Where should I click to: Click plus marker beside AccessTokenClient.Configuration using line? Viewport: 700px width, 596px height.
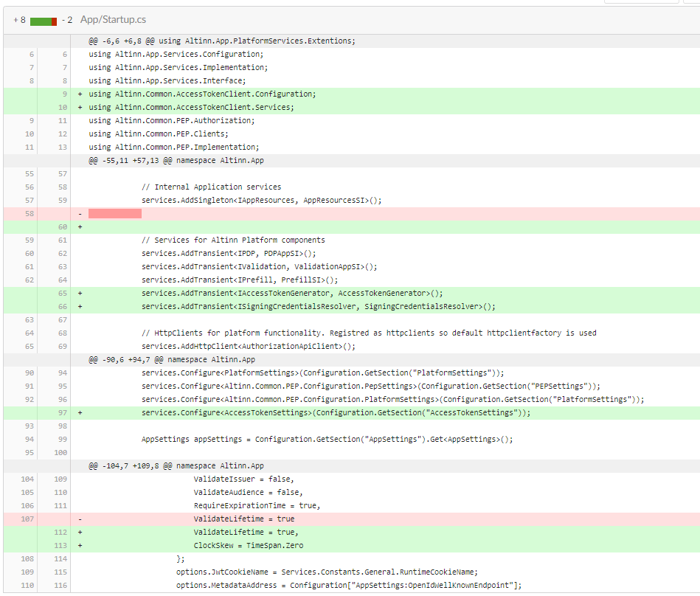point(80,94)
